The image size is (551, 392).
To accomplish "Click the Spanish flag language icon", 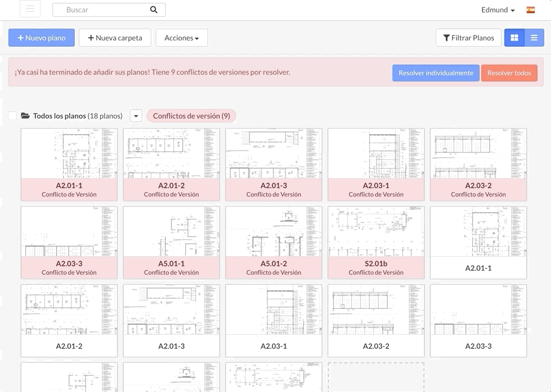I will 530,10.
